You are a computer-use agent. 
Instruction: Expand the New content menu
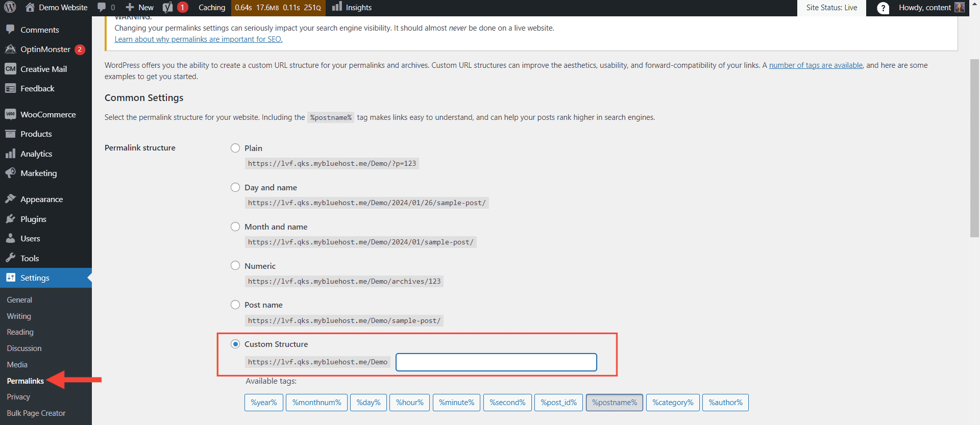140,7
